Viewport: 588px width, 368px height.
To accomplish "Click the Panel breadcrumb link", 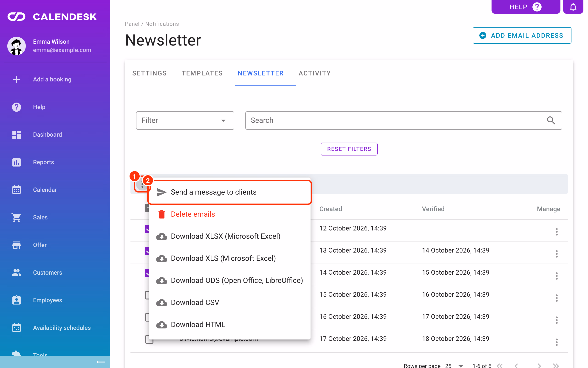I will (132, 24).
